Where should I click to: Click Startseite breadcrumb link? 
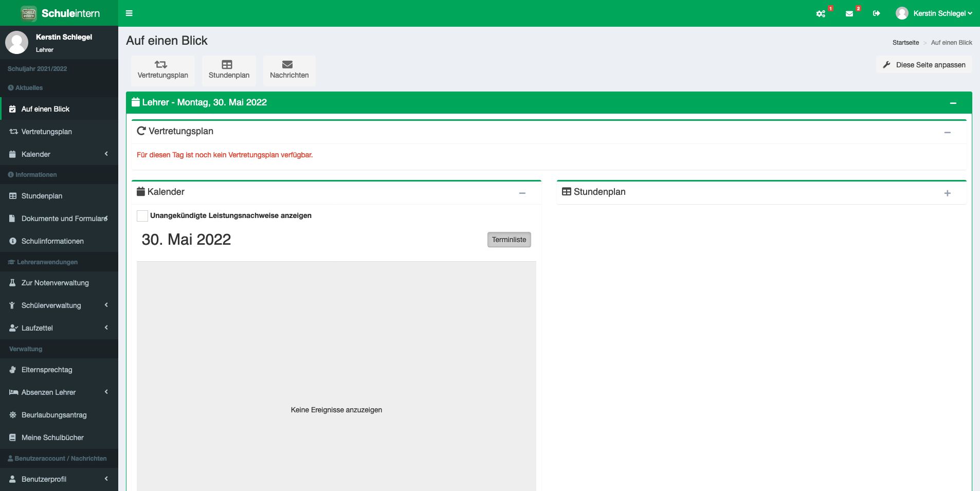(x=905, y=43)
